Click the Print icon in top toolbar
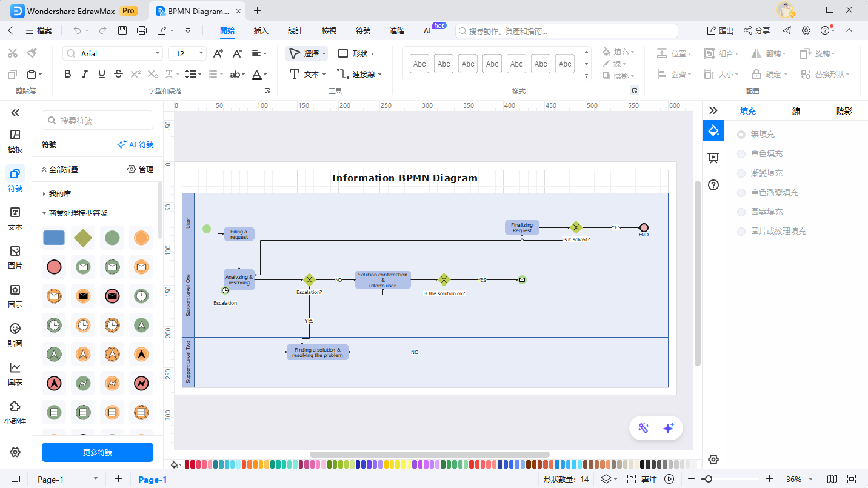This screenshot has height=488, width=868. click(142, 30)
